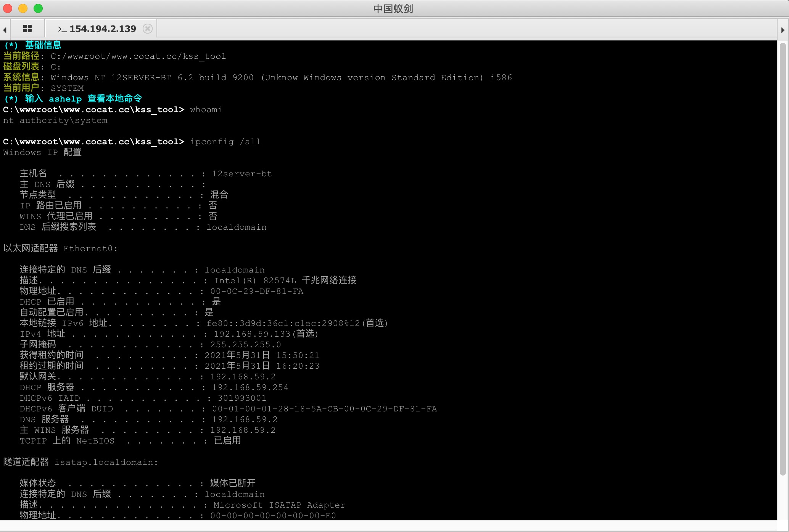Click the IPv6 address fe80::3d9d:36c1:c1ec:2908%12
Viewport: 789px width, 532px height.
(x=283, y=324)
